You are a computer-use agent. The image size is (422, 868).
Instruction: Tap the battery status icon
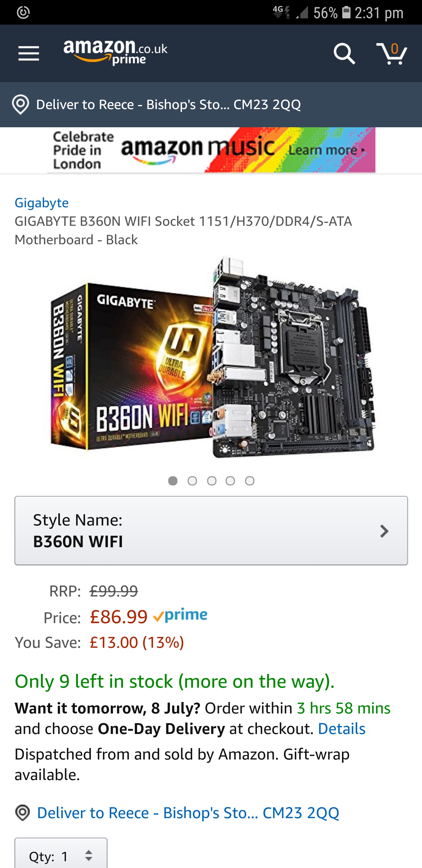coord(346,13)
